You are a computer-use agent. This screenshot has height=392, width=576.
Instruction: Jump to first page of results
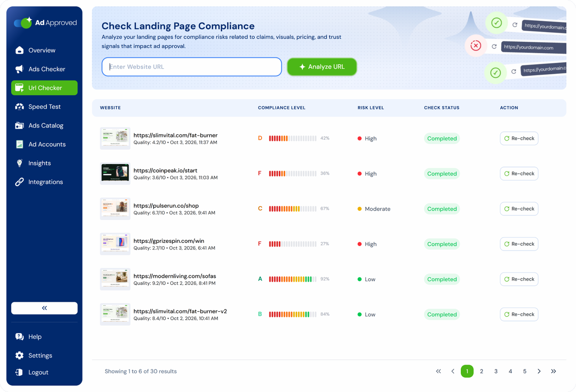tap(438, 371)
